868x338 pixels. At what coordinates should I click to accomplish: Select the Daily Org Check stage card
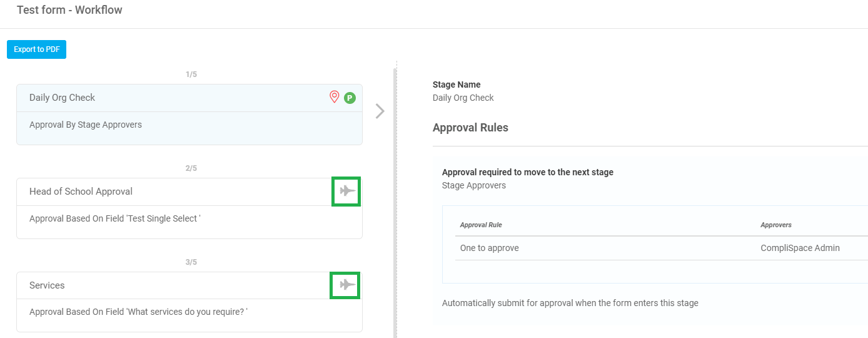click(189, 115)
